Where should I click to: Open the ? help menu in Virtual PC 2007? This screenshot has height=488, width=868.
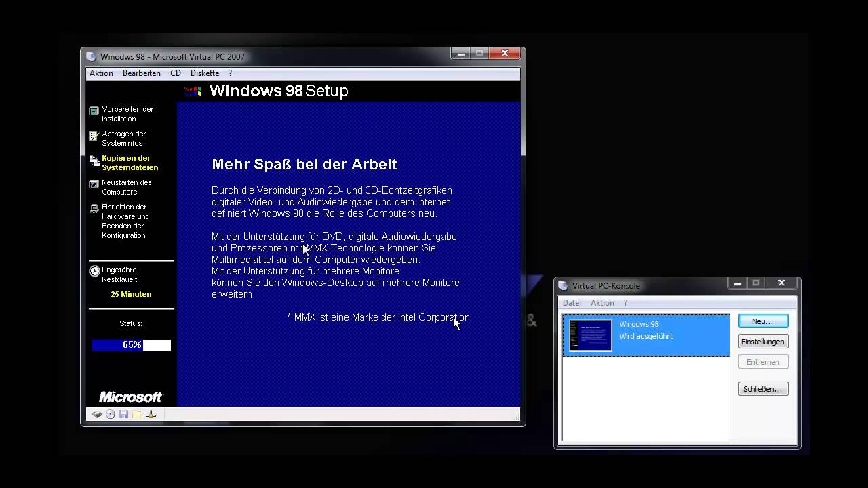tap(230, 73)
